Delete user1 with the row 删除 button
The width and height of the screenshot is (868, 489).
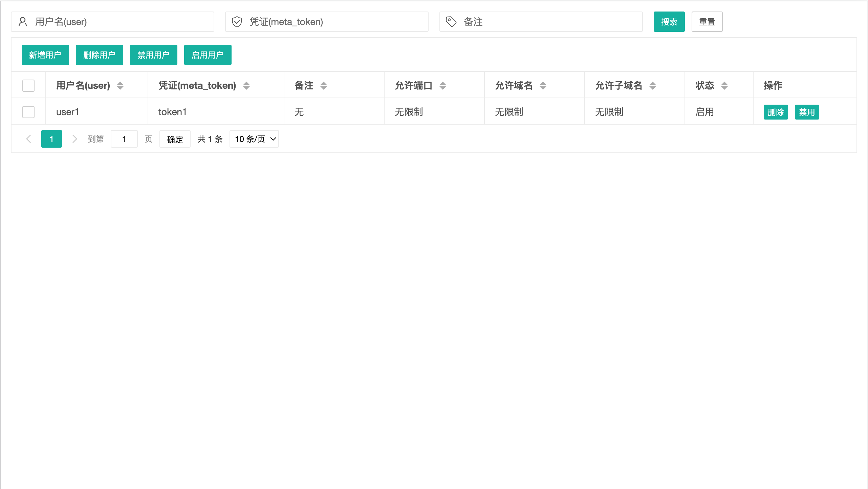(x=776, y=112)
